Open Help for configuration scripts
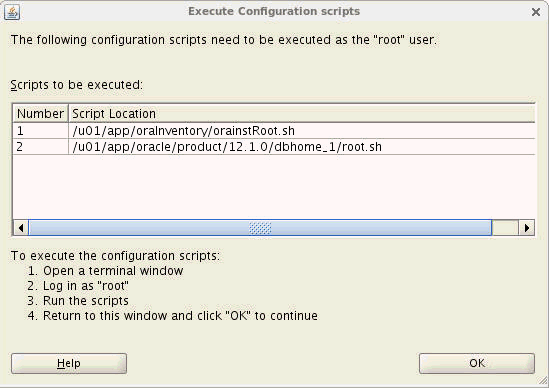549x388 pixels. coord(69,363)
